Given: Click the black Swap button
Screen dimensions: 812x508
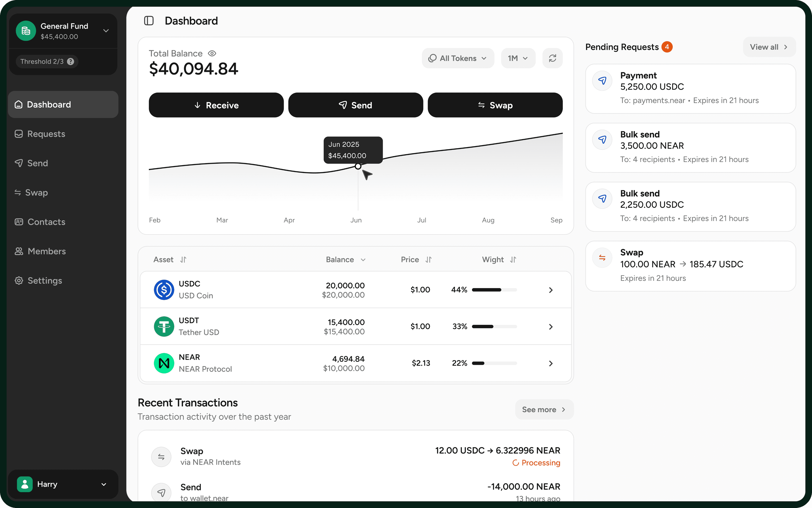Looking at the screenshot, I should pos(495,105).
